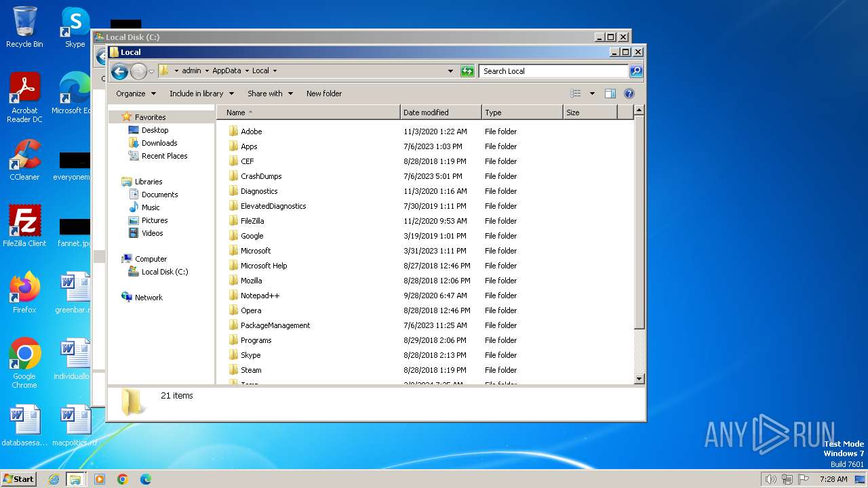Open Windows Media Player taskbar icon
Image resolution: width=868 pixels, height=488 pixels.
(100, 479)
